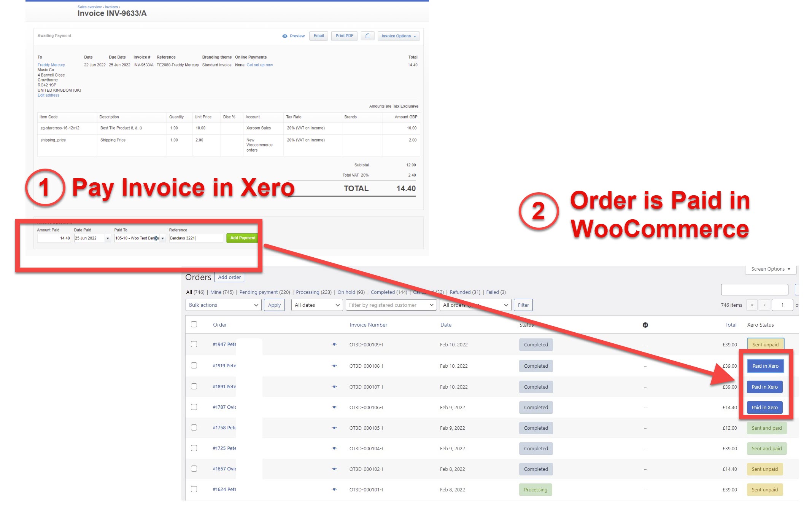
Task: Show On hold (93) orders
Action: pyautogui.click(x=351, y=292)
